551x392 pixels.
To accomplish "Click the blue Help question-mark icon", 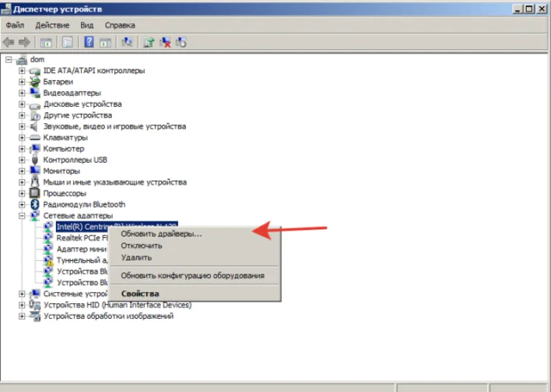I will click(x=89, y=42).
